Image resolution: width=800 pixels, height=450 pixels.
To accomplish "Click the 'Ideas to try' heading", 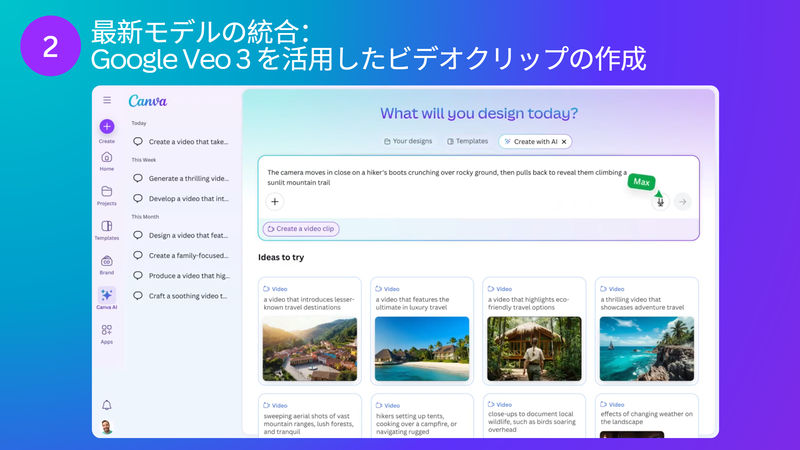I will [x=281, y=257].
